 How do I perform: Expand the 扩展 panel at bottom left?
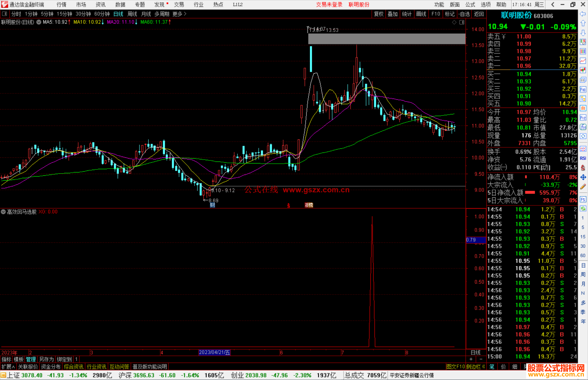(x=8, y=367)
